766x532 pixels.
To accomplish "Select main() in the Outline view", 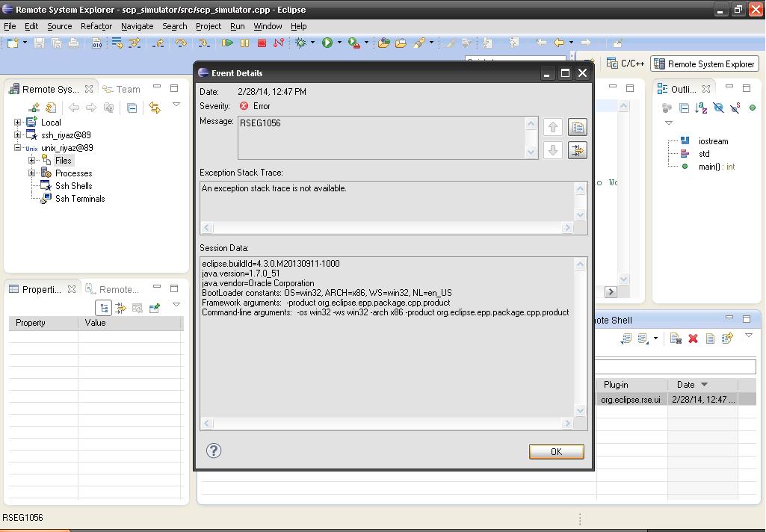I will (x=708, y=167).
